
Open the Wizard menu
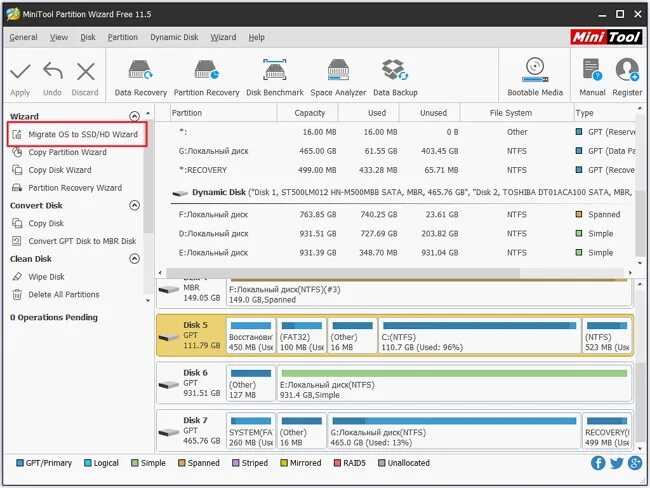223,37
